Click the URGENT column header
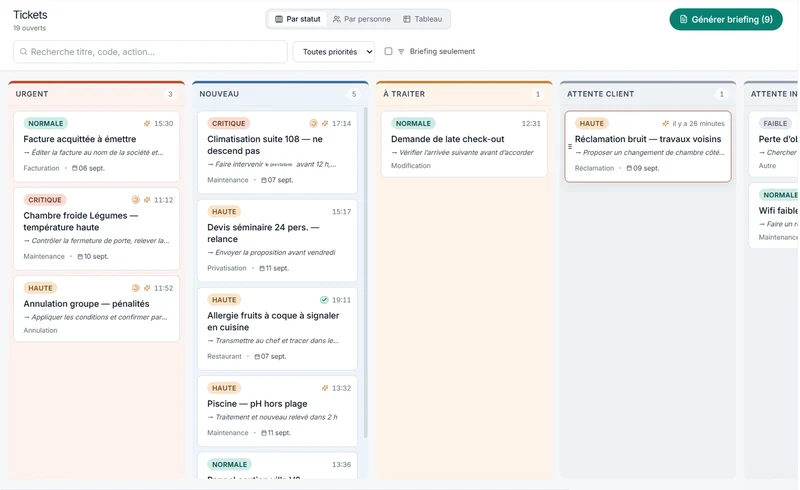The height and width of the screenshot is (490, 800). point(96,94)
